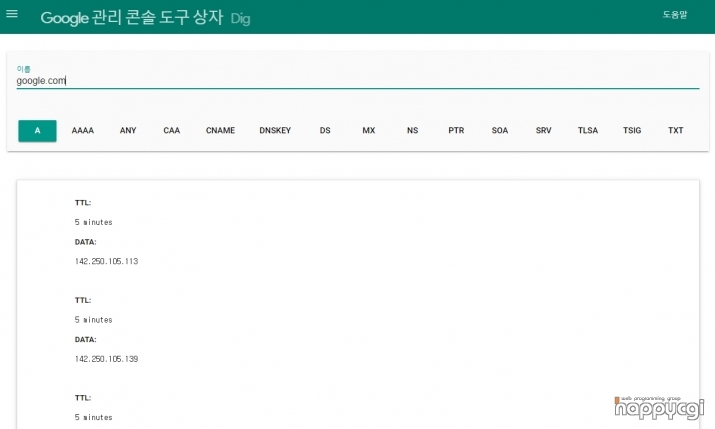Open the hamburger navigation menu
Image resolution: width=715 pixels, height=429 pixels.
point(12,14)
